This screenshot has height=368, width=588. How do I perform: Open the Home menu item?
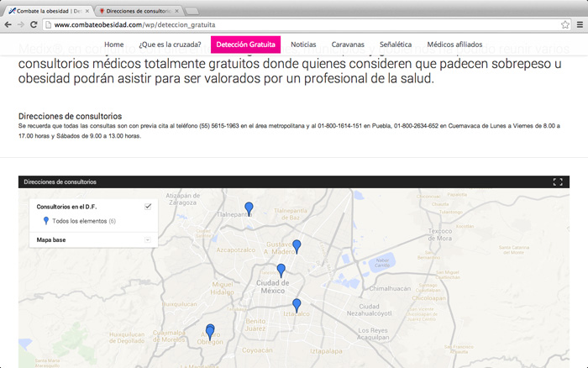(x=114, y=45)
